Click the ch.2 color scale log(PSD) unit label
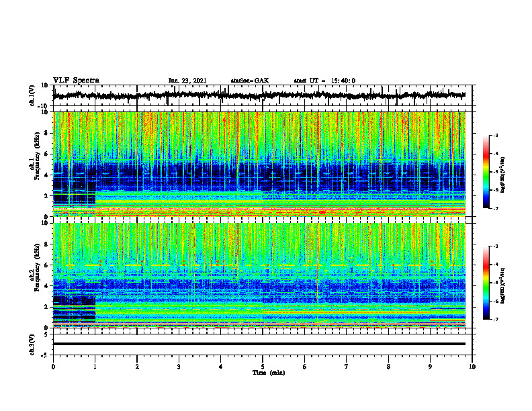Viewport: 532px width, 411px height. [x=503, y=285]
